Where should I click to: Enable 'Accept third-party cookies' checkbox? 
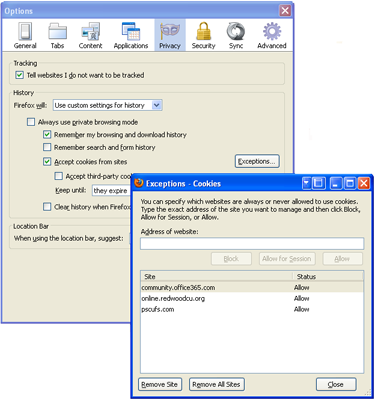coord(59,176)
